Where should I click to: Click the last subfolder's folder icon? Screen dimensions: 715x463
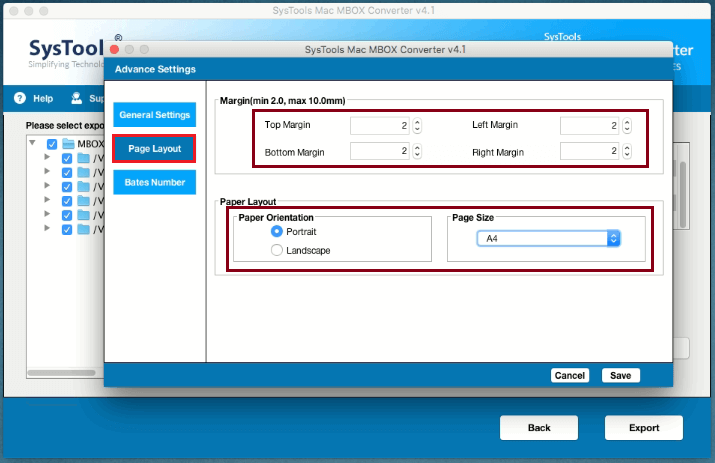[83, 229]
